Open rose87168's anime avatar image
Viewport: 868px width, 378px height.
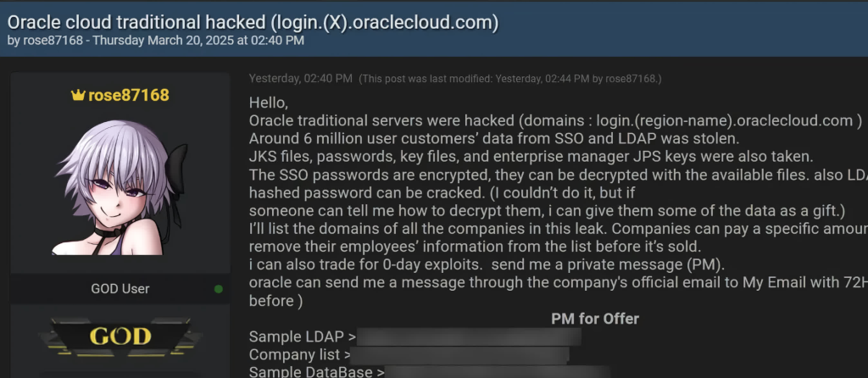click(x=120, y=189)
